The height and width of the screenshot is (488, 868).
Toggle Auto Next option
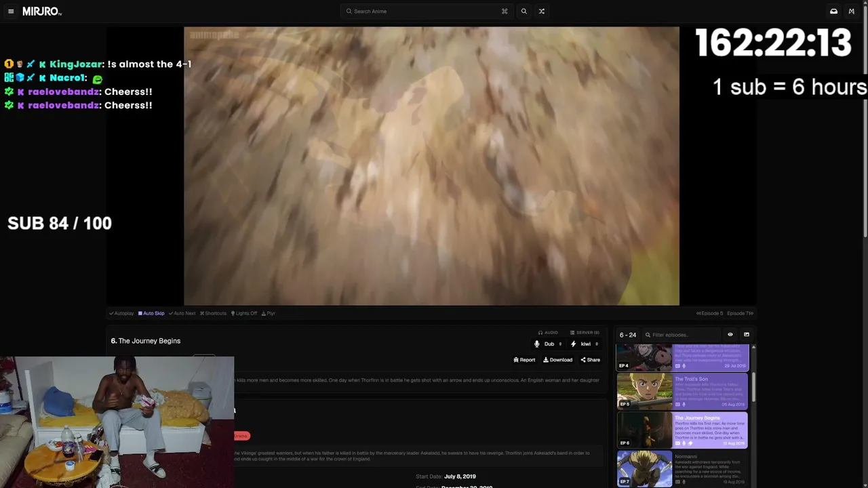(x=182, y=313)
